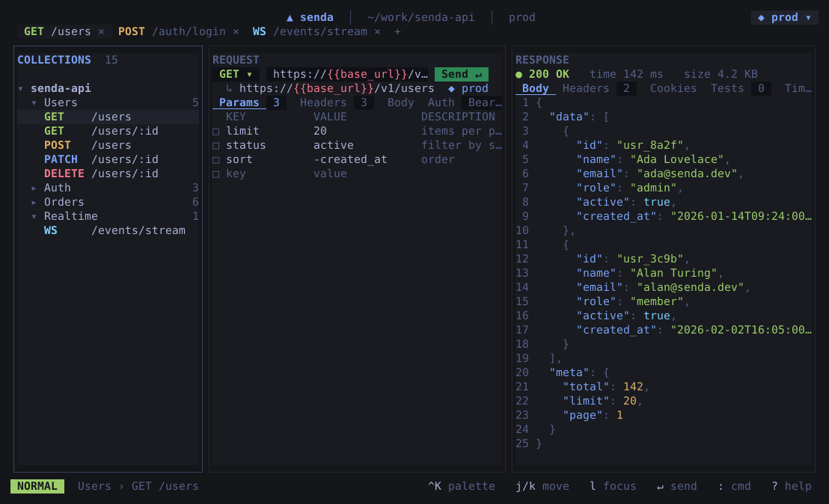Open the request Body tab

(x=400, y=102)
